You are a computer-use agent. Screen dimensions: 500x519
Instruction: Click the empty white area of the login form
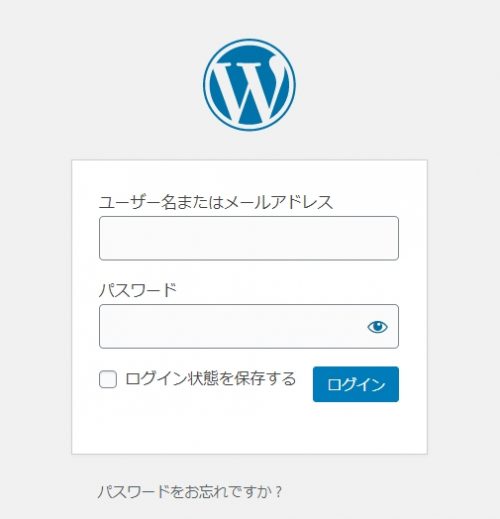(249, 428)
